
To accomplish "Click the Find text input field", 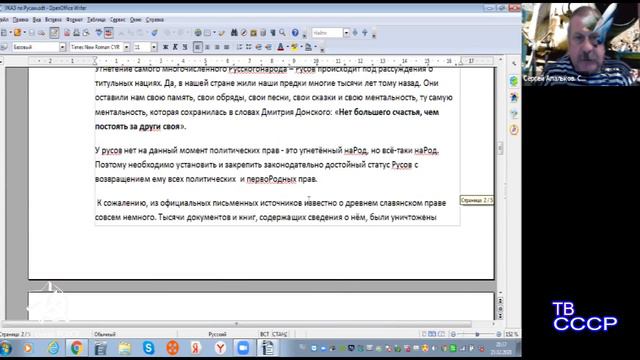I will (327, 33).
